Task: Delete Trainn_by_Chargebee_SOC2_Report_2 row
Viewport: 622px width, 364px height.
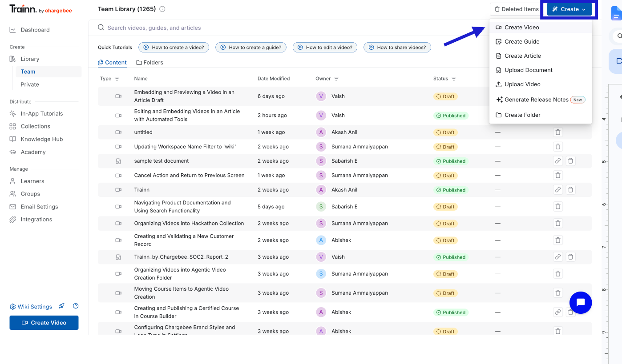Action: (x=571, y=257)
